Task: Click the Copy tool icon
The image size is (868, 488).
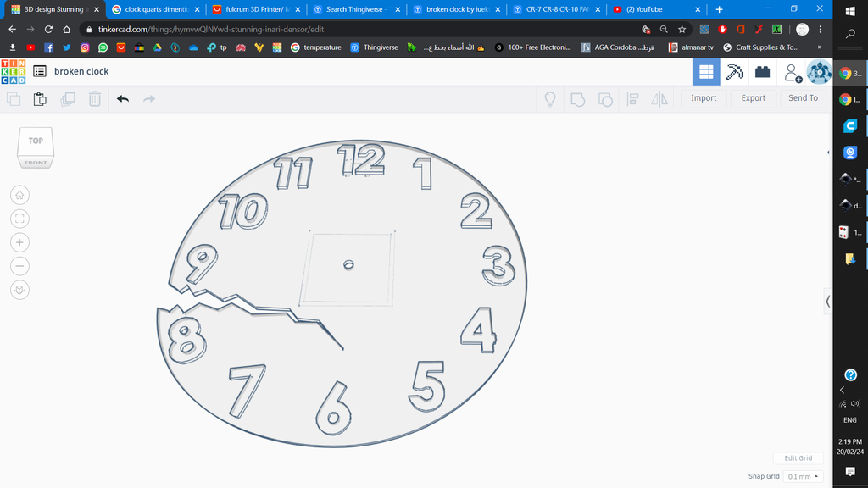Action: pyautogui.click(x=14, y=99)
